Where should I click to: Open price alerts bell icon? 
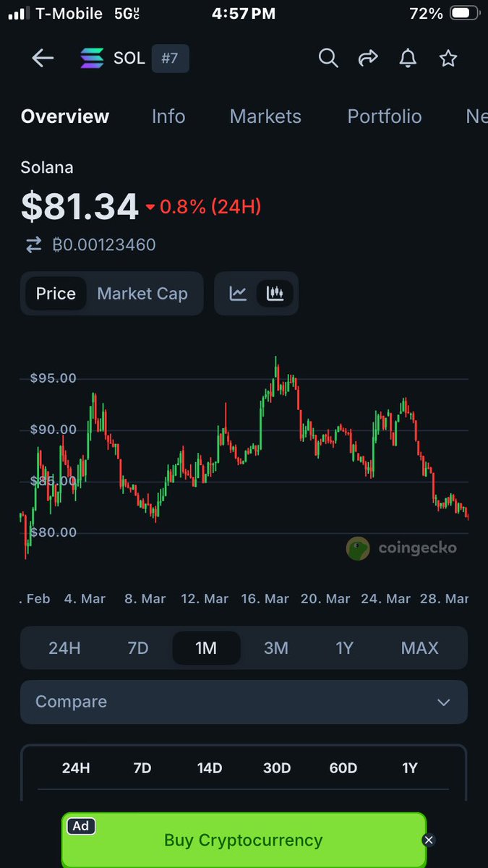point(408,59)
